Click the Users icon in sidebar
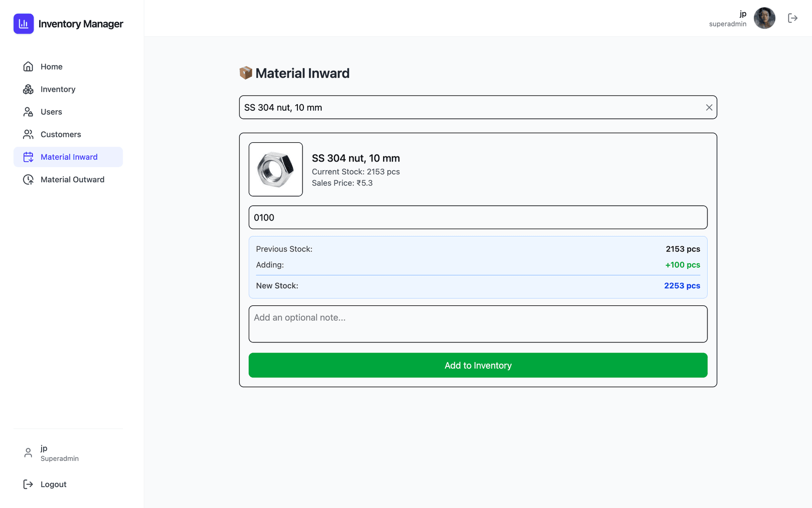Image resolution: width=812 pixels, height=508 pixels. point(28,112)
